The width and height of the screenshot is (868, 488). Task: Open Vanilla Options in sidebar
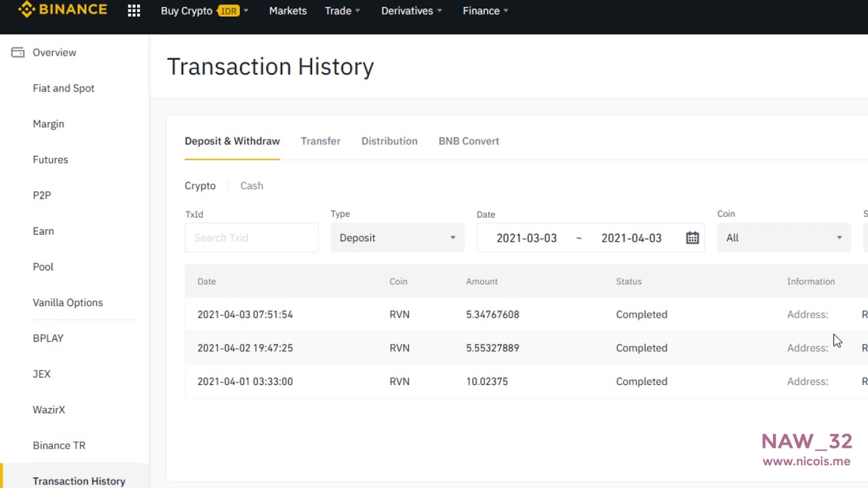[68, 303]
